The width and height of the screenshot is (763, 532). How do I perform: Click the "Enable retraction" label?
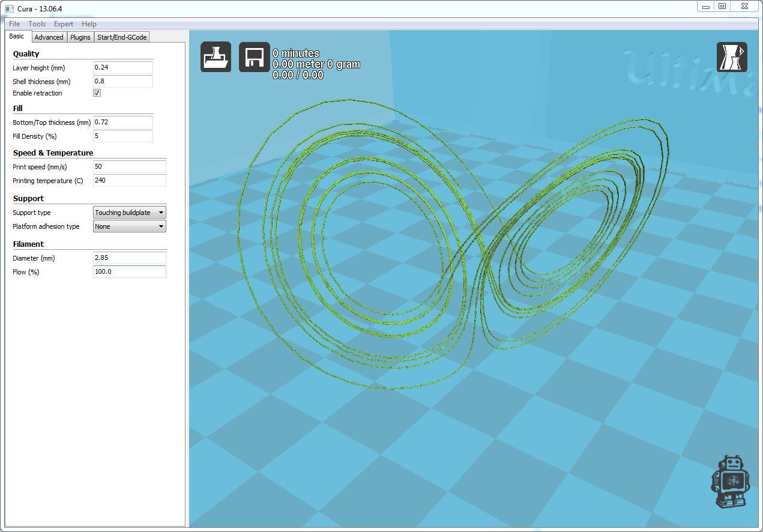[x=37, y=93]
